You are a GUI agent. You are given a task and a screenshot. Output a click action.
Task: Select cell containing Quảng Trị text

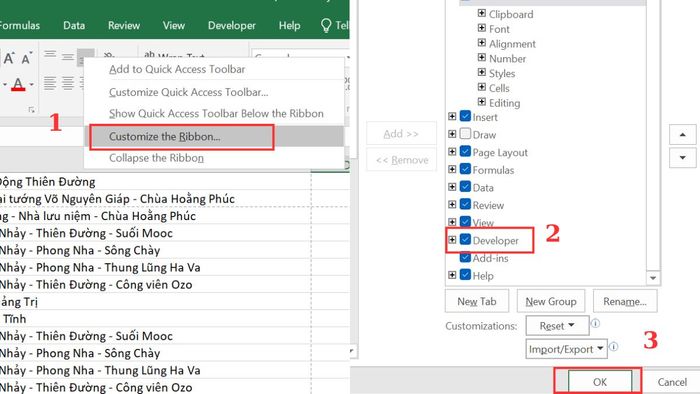tap(155, 302)
